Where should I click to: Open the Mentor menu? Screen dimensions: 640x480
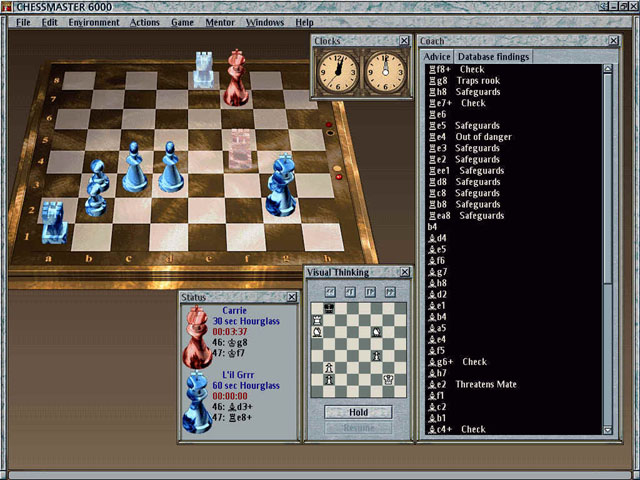(x=220, y=22)
